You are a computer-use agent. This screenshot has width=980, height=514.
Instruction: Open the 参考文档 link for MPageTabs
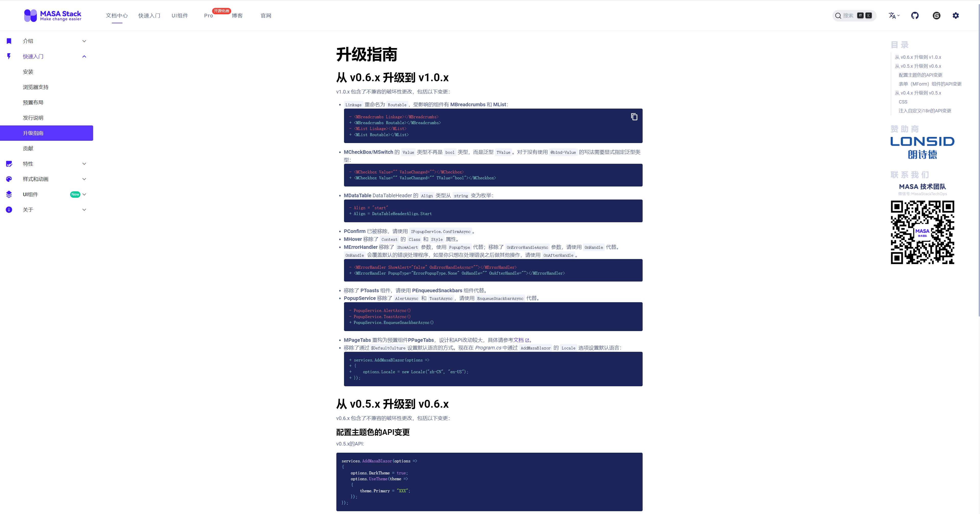[x=519, y=340]
